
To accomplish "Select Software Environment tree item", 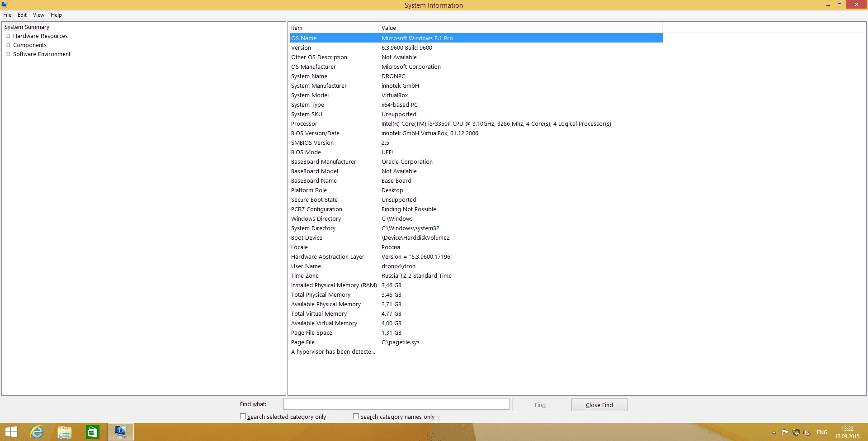I will click(42, 54).
